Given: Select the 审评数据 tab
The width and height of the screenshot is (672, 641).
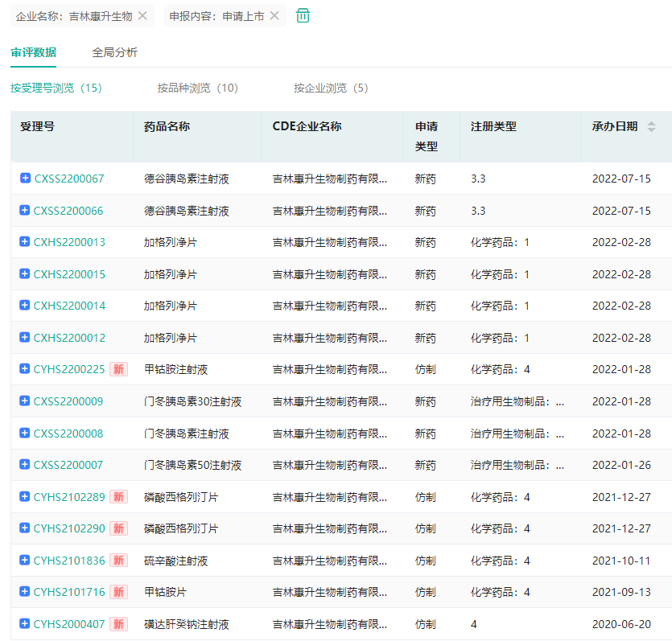Looking at the screenshot, I should [x=33, y=52].
